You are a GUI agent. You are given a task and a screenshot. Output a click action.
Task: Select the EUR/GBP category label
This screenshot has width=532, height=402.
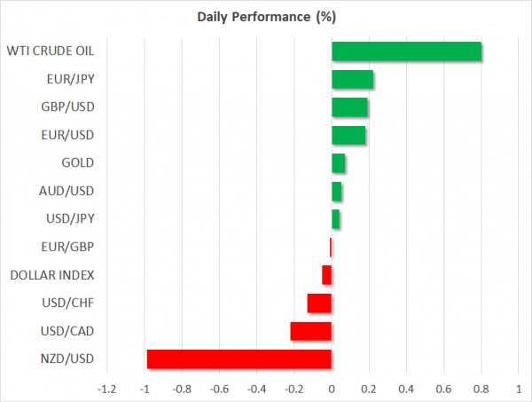(67, 248)
